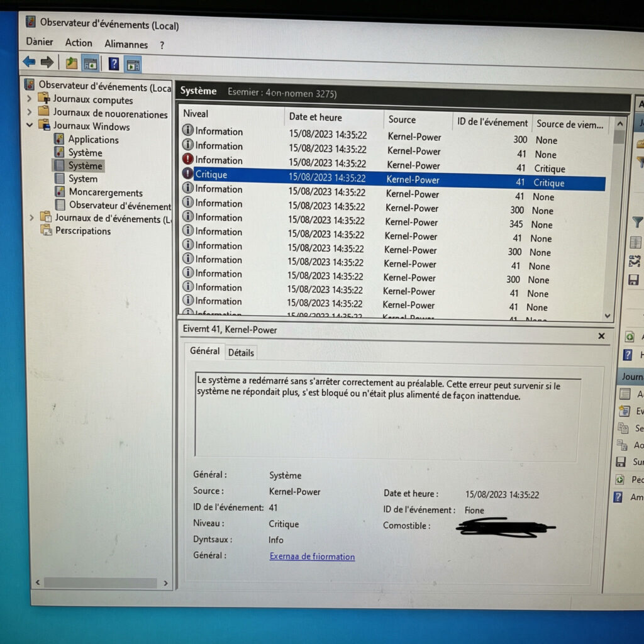Switch to the Détails tab

(x=241, y=352)
